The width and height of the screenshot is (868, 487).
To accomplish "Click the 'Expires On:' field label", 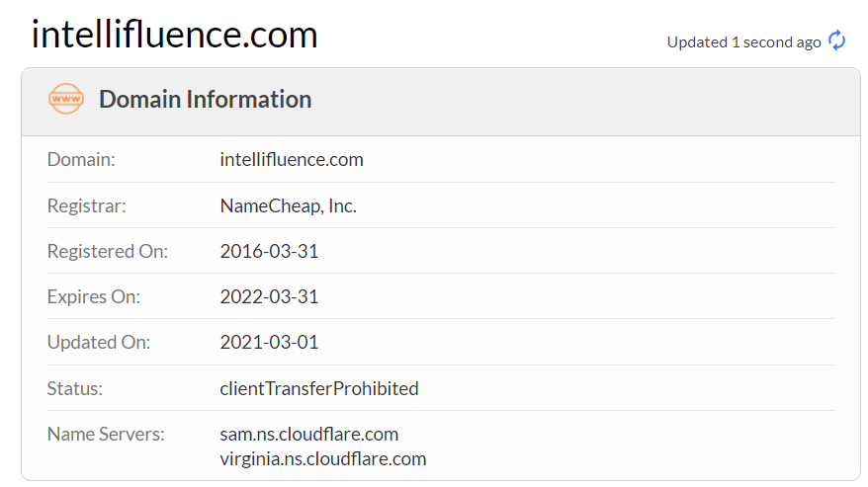I will [x=94, y=296].
